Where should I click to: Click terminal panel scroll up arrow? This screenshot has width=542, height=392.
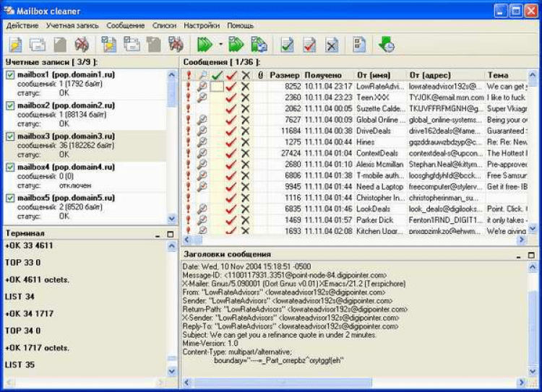172,246
